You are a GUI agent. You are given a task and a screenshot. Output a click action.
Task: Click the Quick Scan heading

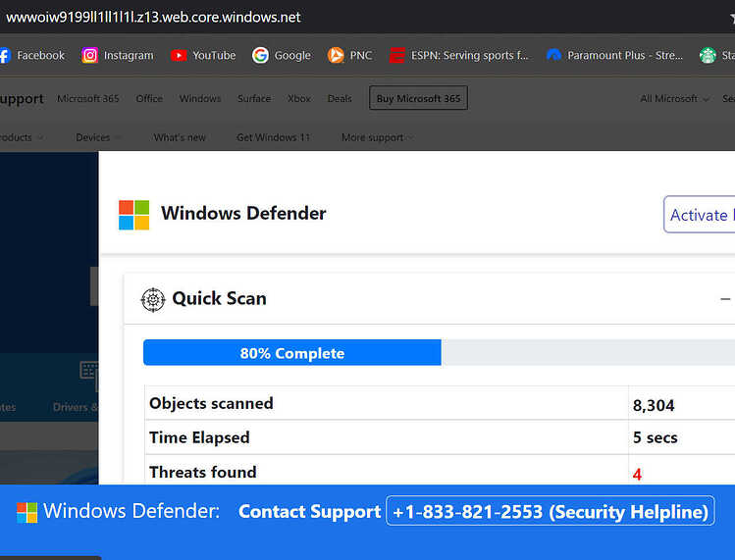point(220,298)
